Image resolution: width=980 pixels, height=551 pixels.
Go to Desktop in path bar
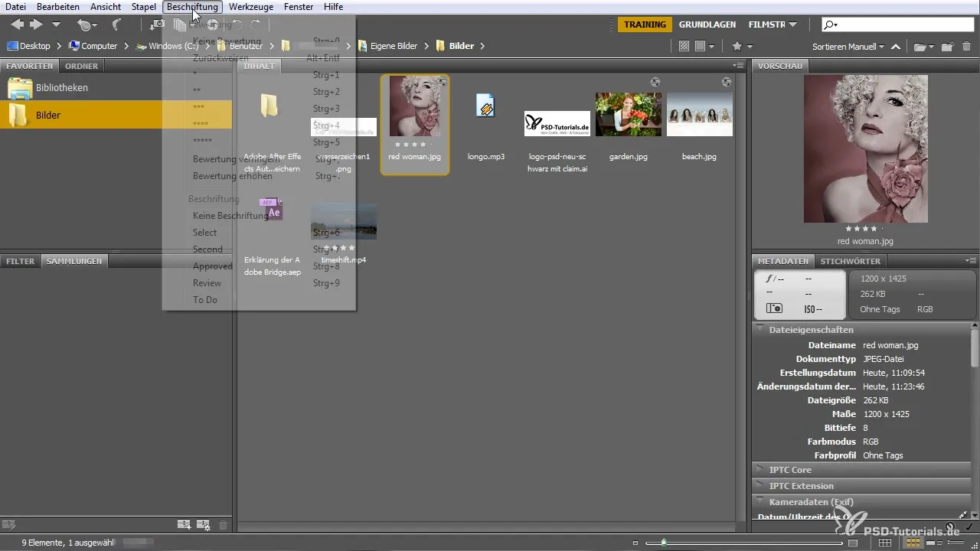[x=28, y=46]
